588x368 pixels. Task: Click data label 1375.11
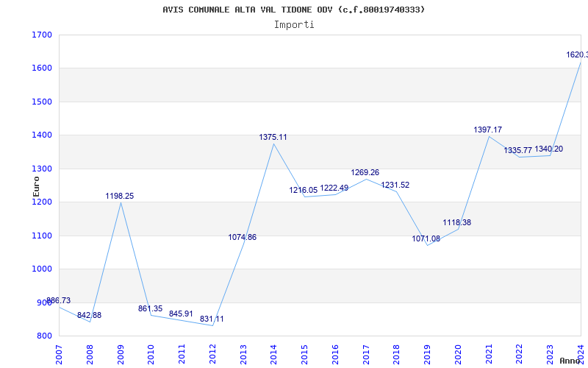pyautogui.click(x=273, y=138)
